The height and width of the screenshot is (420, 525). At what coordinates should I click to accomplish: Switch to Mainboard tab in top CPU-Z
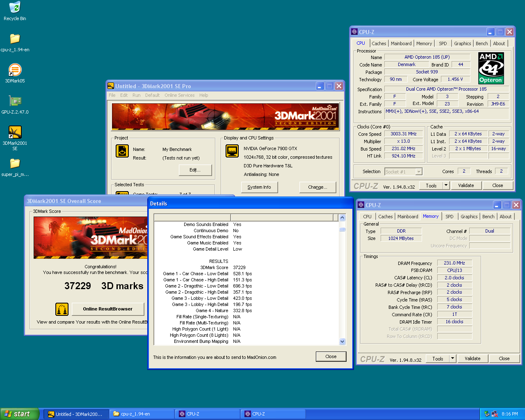[x=401, y=43]
